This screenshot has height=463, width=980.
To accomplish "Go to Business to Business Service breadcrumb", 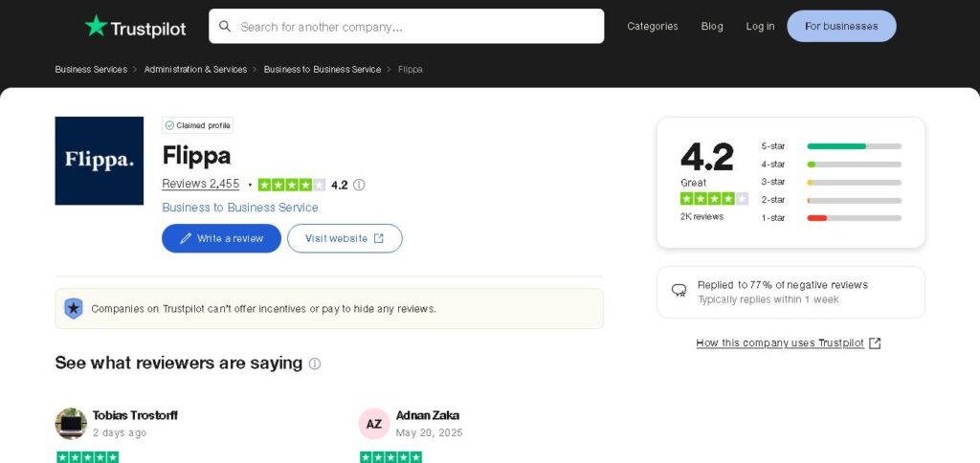I will tap(323, 70).
